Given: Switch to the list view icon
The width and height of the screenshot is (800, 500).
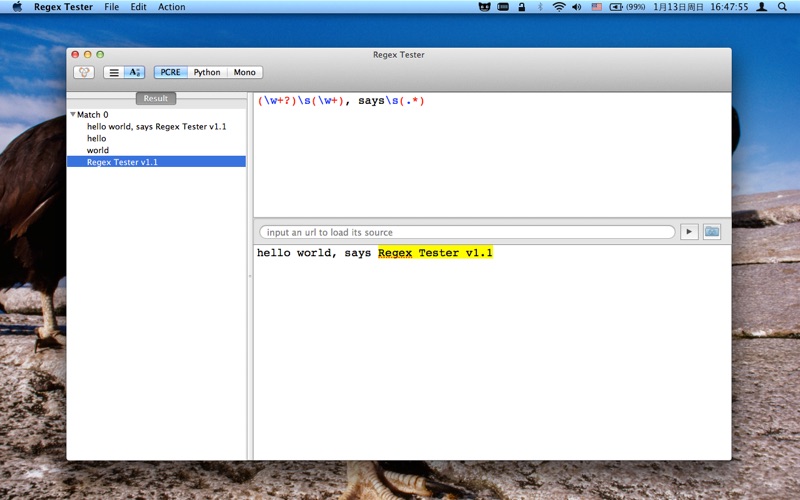Looking at the screenshot, I should point(114,72).
